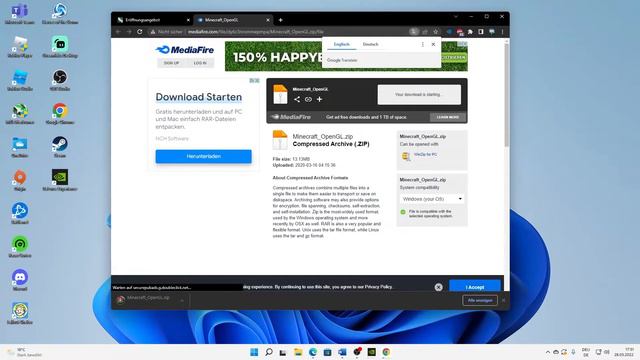640x360 pixels.
Task: Click the Windows Start button on taskbar
Action: click(x=254, y=352)
